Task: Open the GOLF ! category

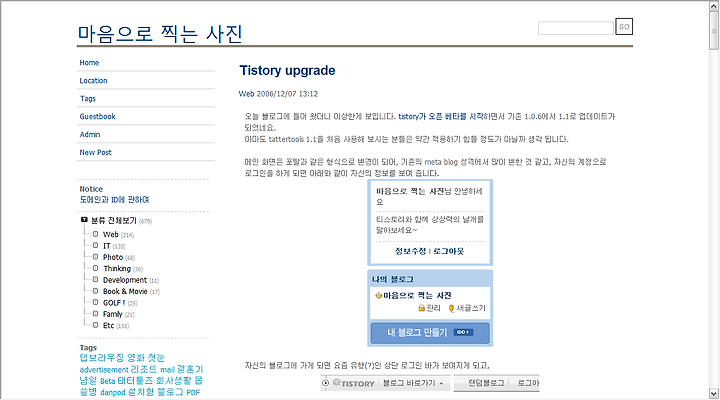Action: click(114, 303)
